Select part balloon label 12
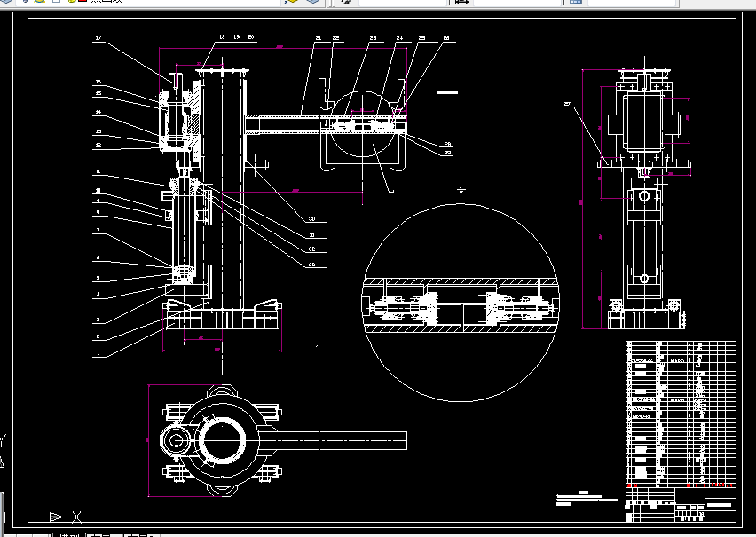The image size is (756, 537). tap(98, 145)
